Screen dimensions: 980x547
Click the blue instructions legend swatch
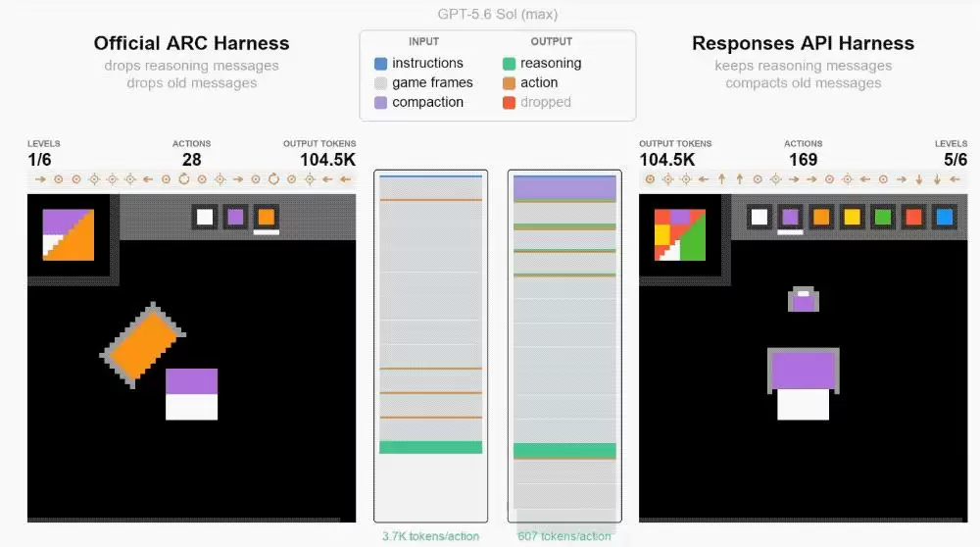[380, 63]
